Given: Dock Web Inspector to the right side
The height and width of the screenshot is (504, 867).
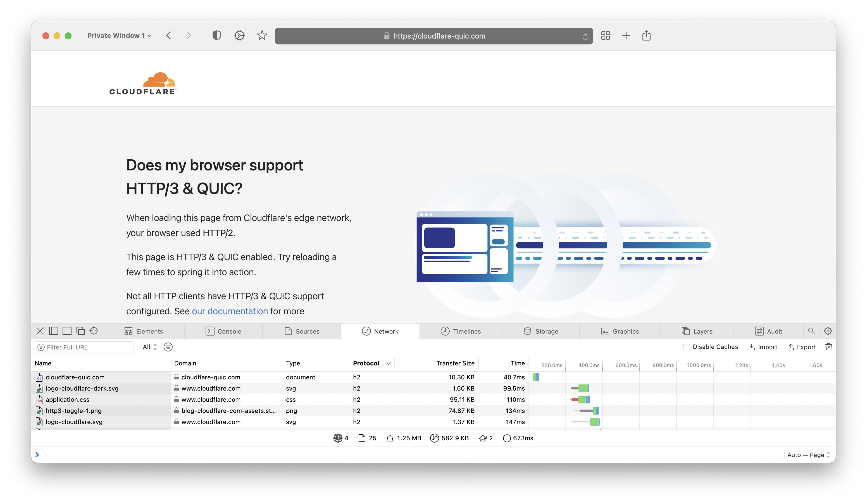Looking at the screenshot, I should point(67,331).
